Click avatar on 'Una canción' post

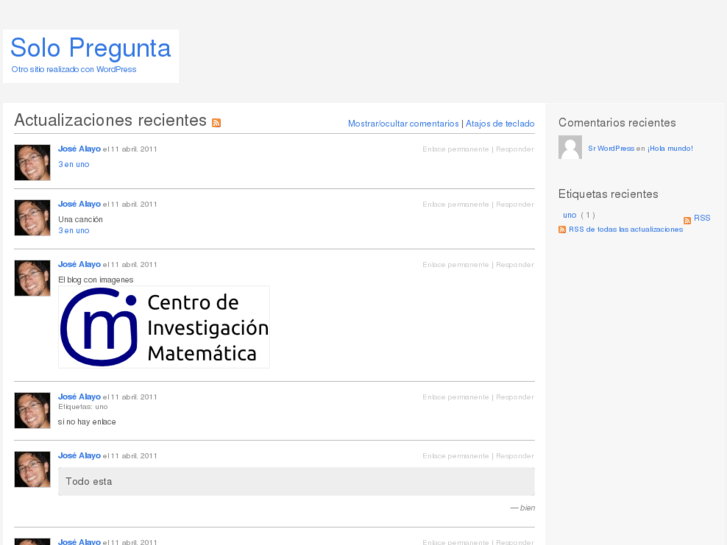[x=32, y=218]
